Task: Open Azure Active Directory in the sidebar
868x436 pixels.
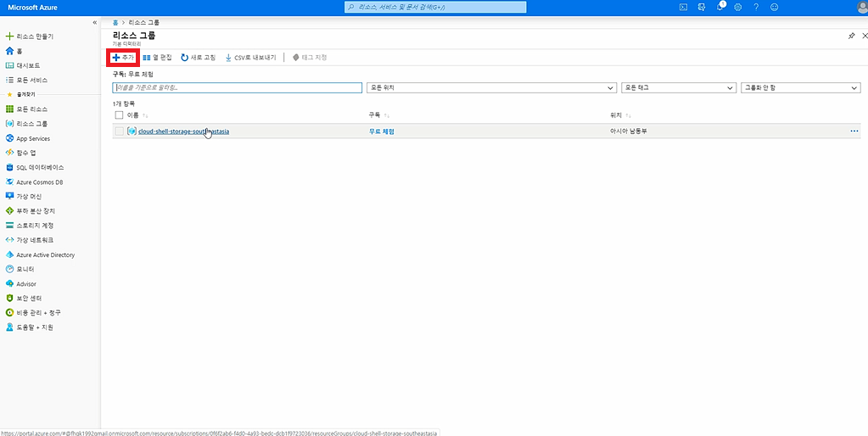Action: coord(40,254)
